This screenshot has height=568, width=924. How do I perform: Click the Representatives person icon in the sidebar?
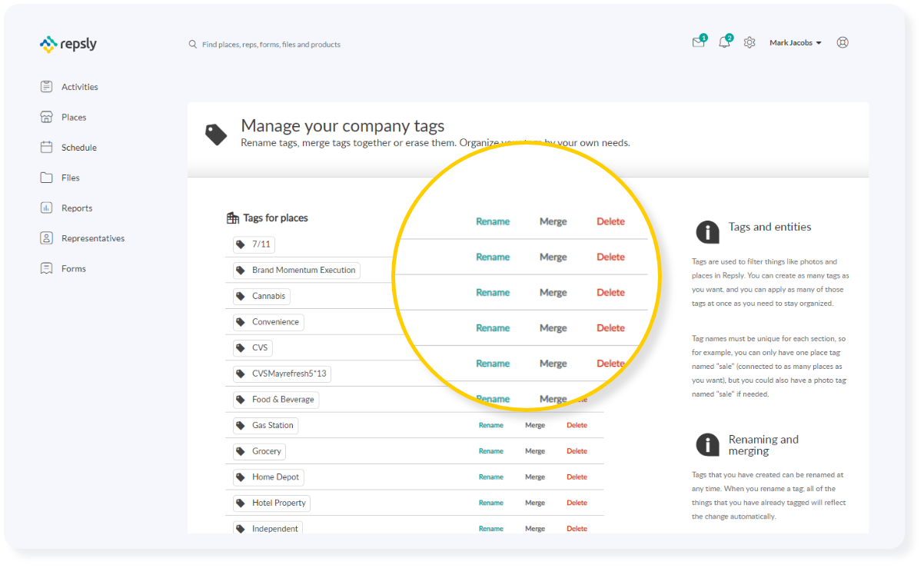click(47, 238)
